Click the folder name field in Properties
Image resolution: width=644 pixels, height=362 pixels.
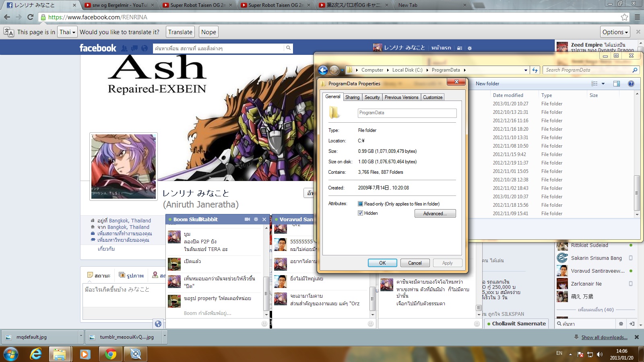[407, 113]
